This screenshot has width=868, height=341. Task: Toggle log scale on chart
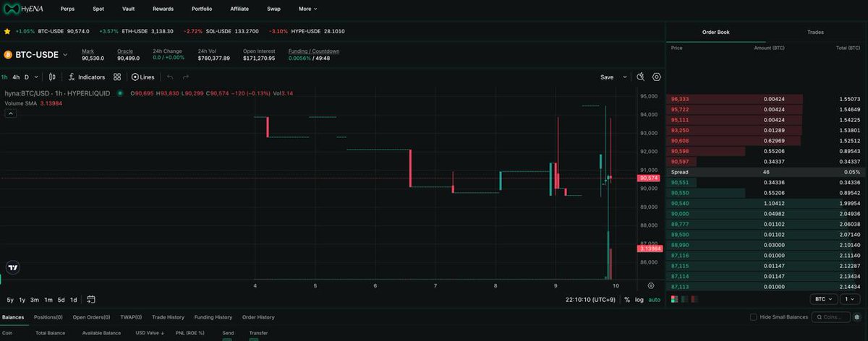pyautogui.click(x=639, y=299)
